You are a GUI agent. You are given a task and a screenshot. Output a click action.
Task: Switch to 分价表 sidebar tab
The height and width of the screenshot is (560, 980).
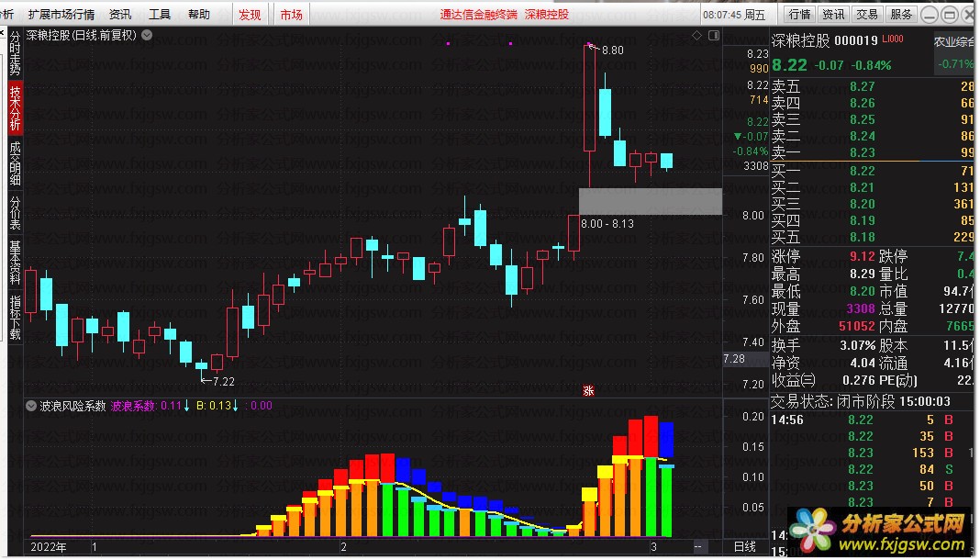point(15,212)
